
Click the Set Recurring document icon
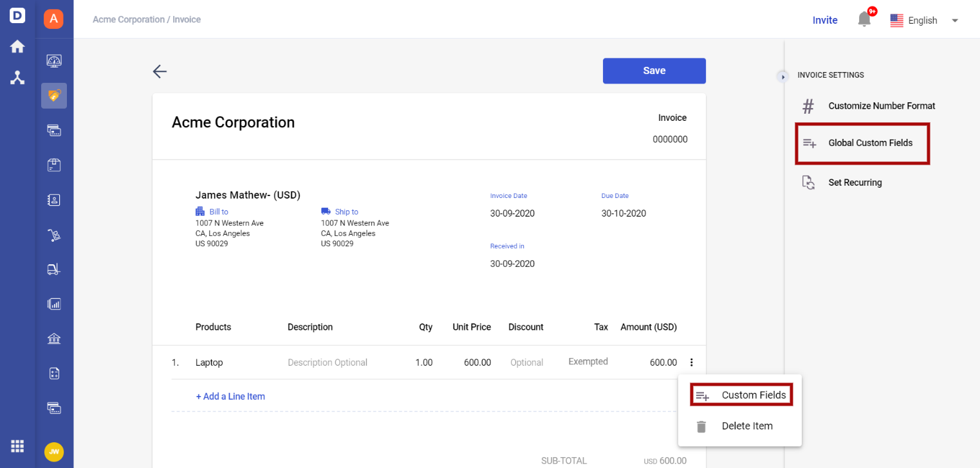click(x=808, y=183)
